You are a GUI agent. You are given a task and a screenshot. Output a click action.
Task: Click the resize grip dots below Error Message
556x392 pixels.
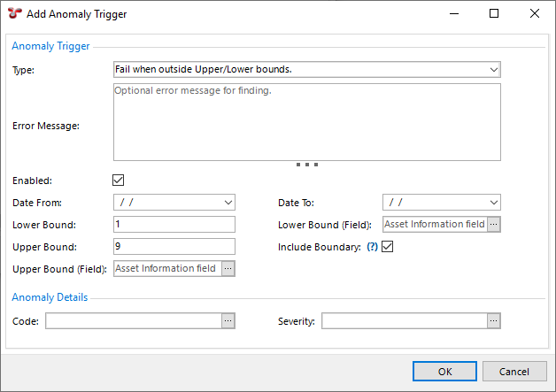point(307,165)
